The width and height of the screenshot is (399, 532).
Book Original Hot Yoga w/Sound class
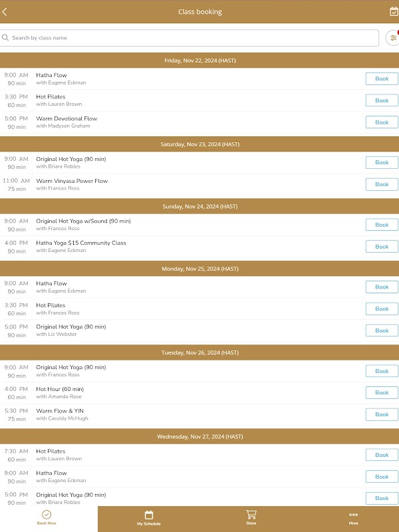382,225
